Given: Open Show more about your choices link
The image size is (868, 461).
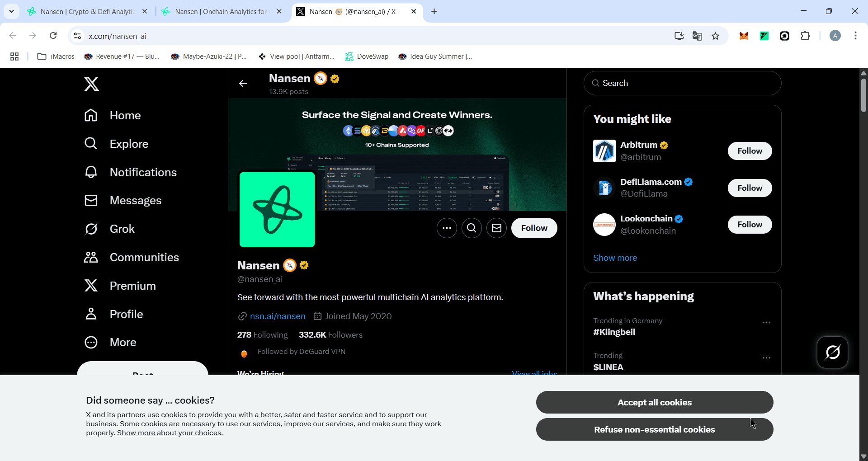Looking at the screenshot, I should pyautogui.click(x=170, y=433).
